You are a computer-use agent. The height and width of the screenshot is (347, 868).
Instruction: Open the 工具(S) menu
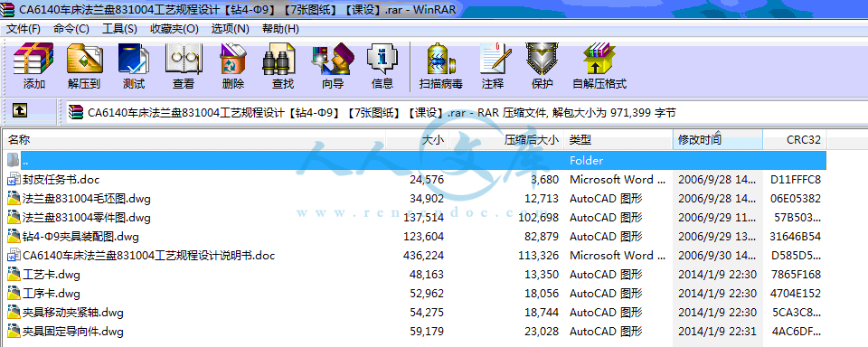tap(119, 28)
